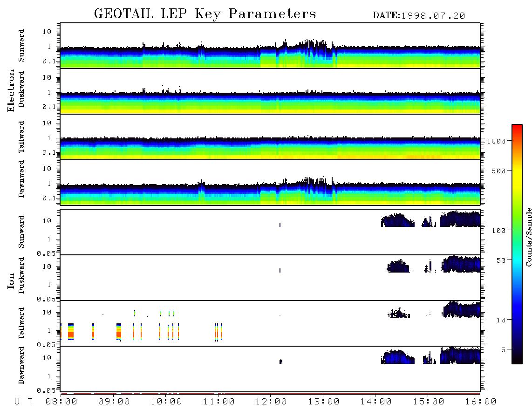Click the Counts/Sample color bar caption
This screenshot has width=532, height=410.
(528, 237)
